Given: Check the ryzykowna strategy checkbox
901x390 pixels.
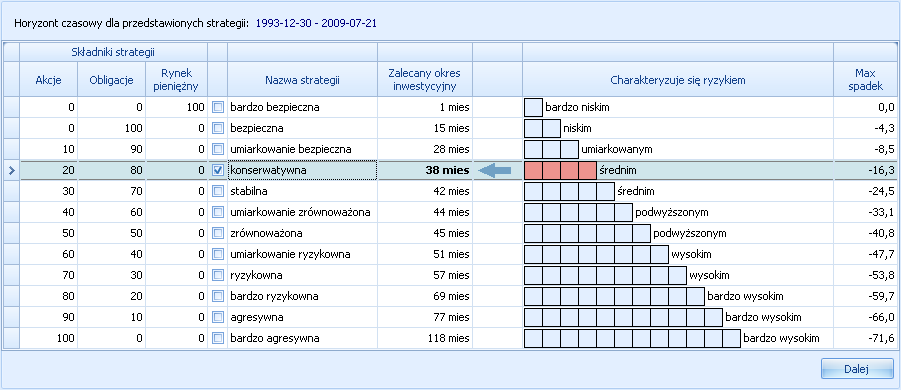Looking at the screenshot, I should tap(218, 275).
